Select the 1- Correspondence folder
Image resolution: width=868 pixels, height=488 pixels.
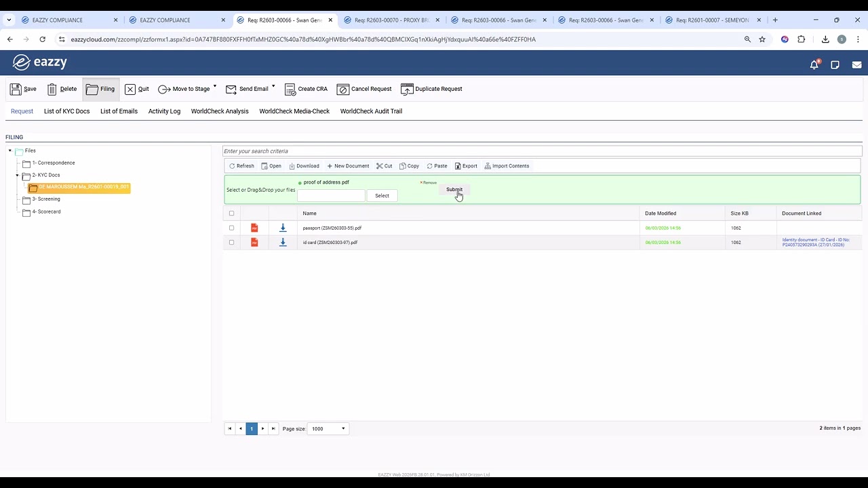54,163
